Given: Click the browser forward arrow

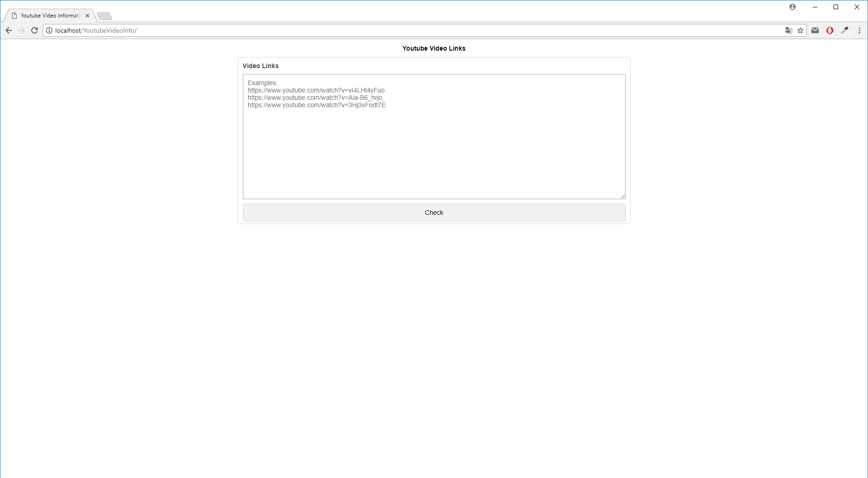Looking at the screenshot, I should [22, 30].
